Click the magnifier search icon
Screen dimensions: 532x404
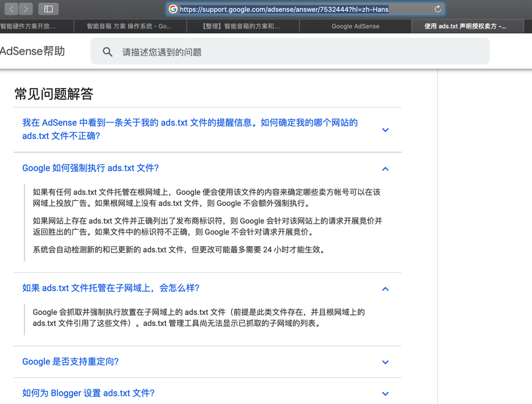(x=107, y=51)
